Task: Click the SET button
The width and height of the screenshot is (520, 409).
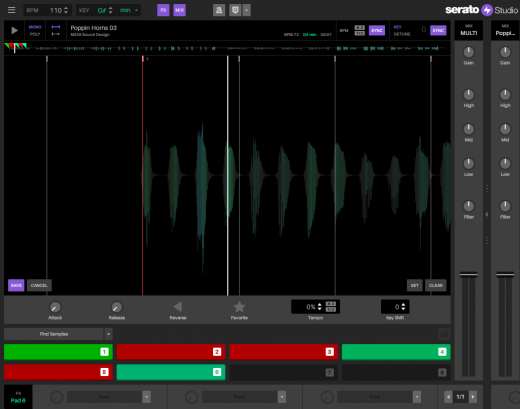Action: pos(415,285)
